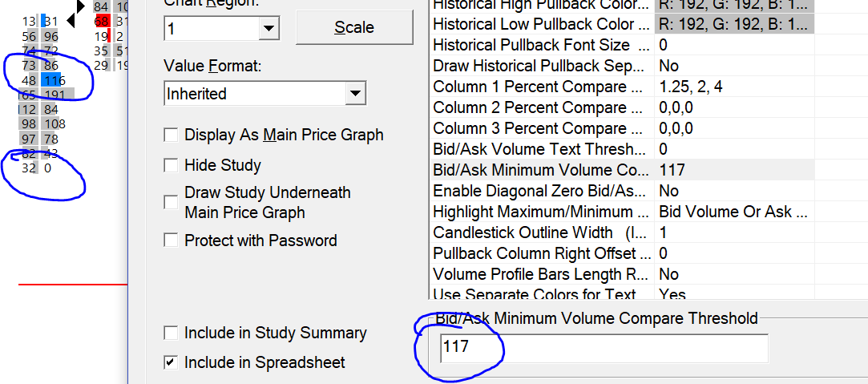Click Candlestick Outline Width setting
This screenshot has width=868, height=384.
(x=542, y=232)
